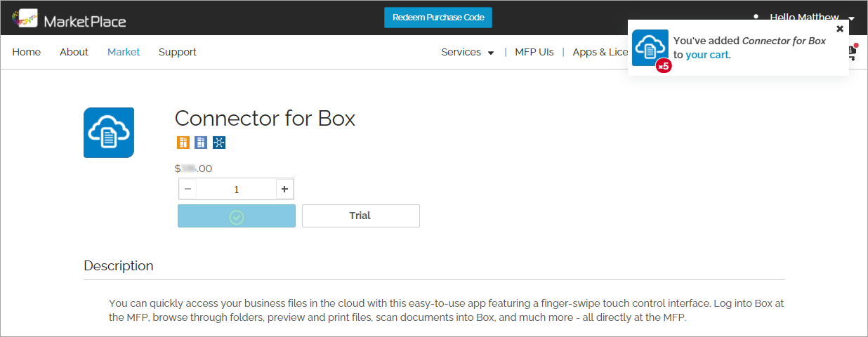Click the large Connector for Box app icon
Screen dimensions: 868x337
point(109,133)
